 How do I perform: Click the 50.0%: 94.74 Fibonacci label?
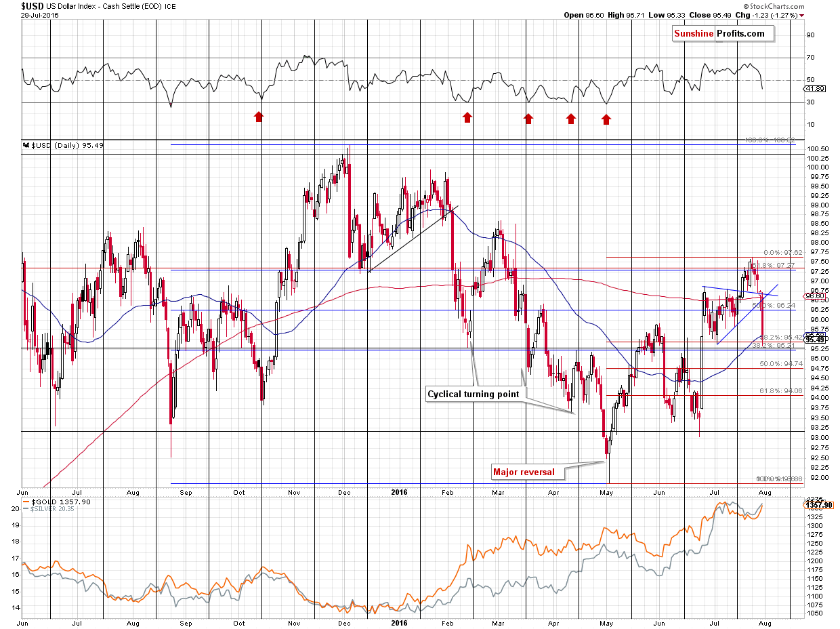[780, 364]
